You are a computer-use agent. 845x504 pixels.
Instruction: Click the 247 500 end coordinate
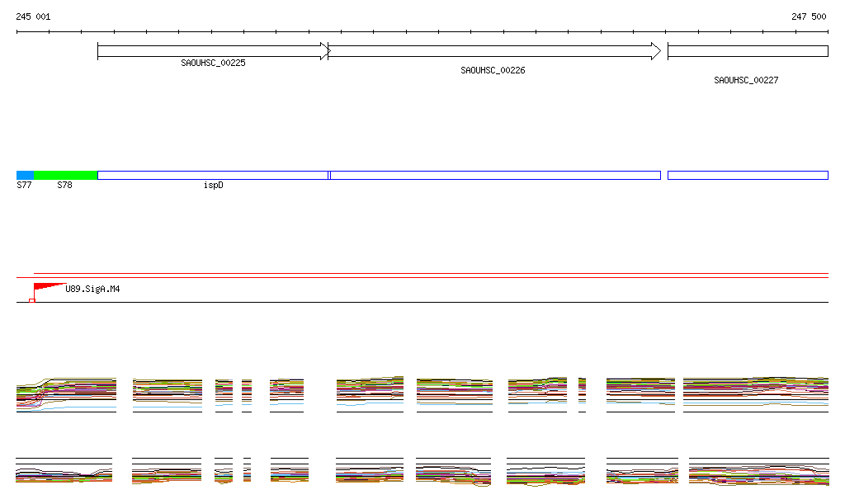coord(809,16)
